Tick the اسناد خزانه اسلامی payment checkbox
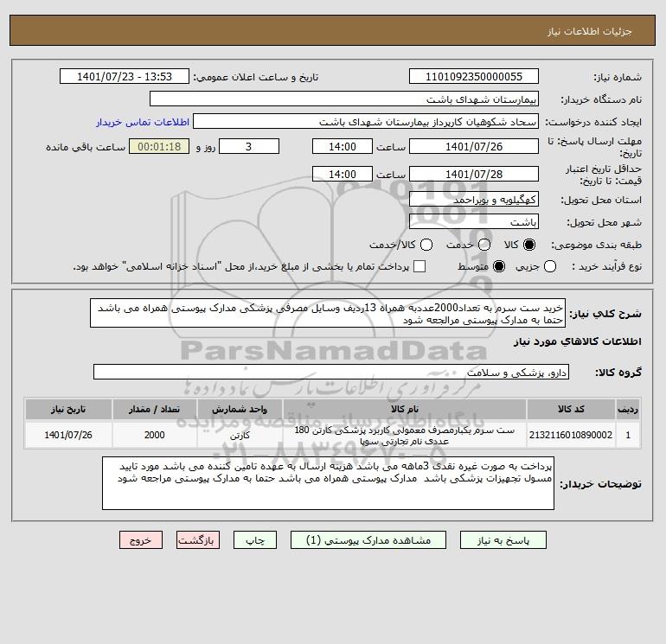Screen dimensions: 666x644 [x=419, y=266]
